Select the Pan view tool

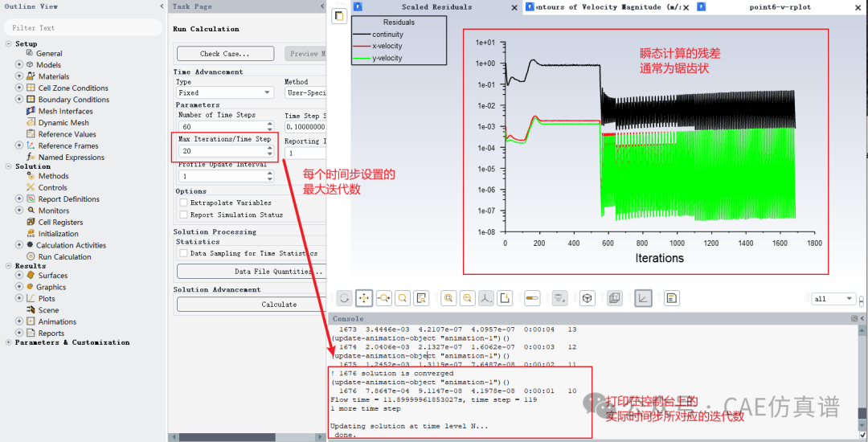coord(364,298)
